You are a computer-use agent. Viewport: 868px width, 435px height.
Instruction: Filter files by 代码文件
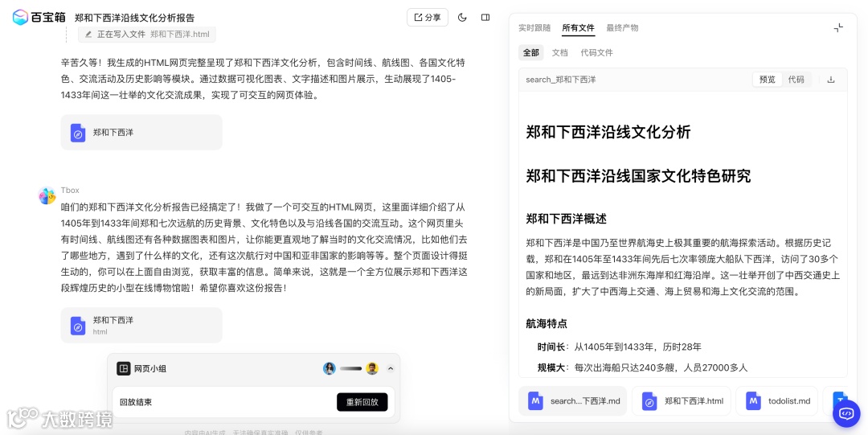[596, 52]
